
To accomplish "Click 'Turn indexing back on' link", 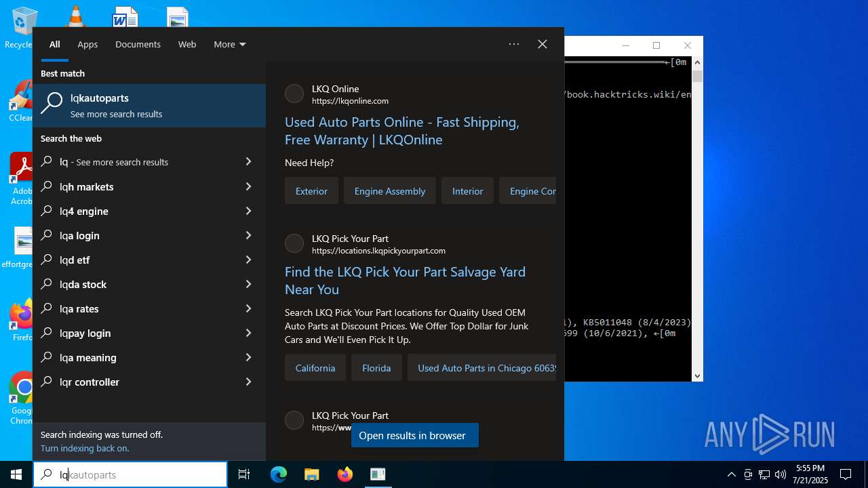I will (x=85, y=448).
